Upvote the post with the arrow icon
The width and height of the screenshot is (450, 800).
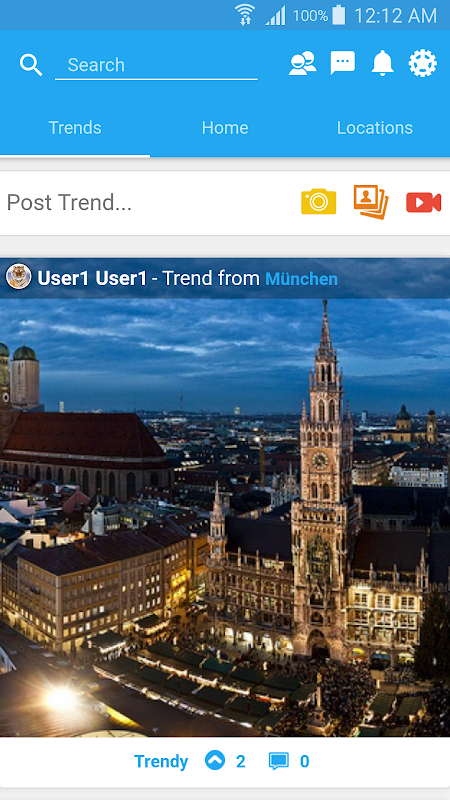pyautogui.click(x=215, y=761)
